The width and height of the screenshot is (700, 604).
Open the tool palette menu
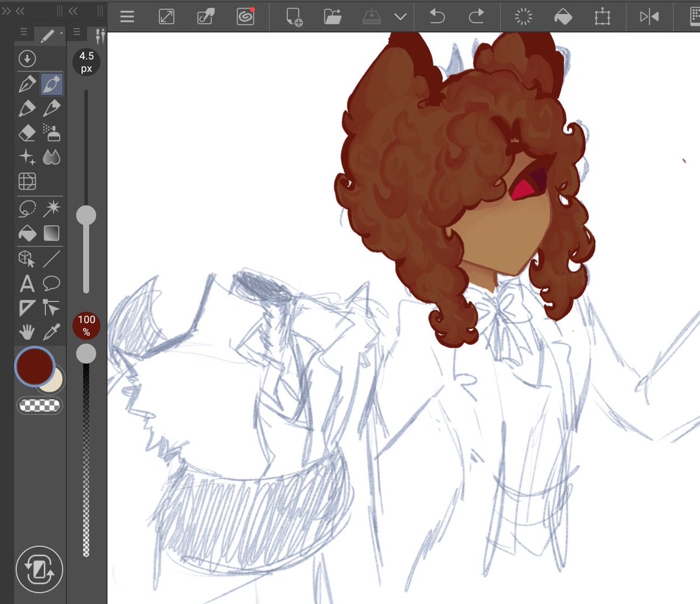click(23, 33)
